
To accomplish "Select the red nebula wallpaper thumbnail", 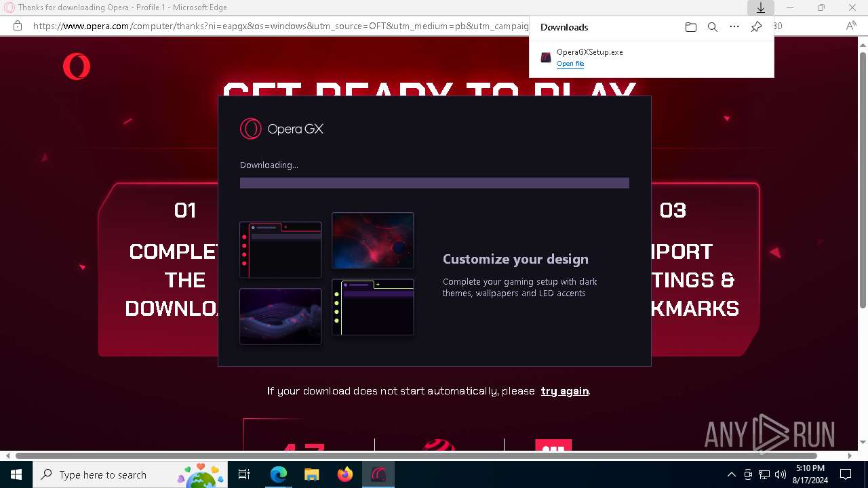I will coord(373,241).
